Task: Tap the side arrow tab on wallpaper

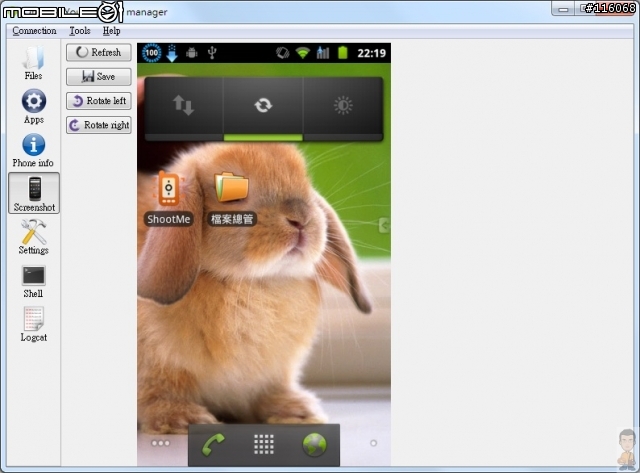Action: tap(384, 225)
